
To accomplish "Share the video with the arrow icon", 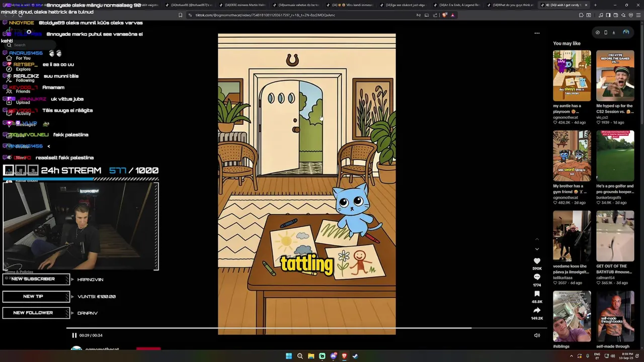I will point(537,310).
